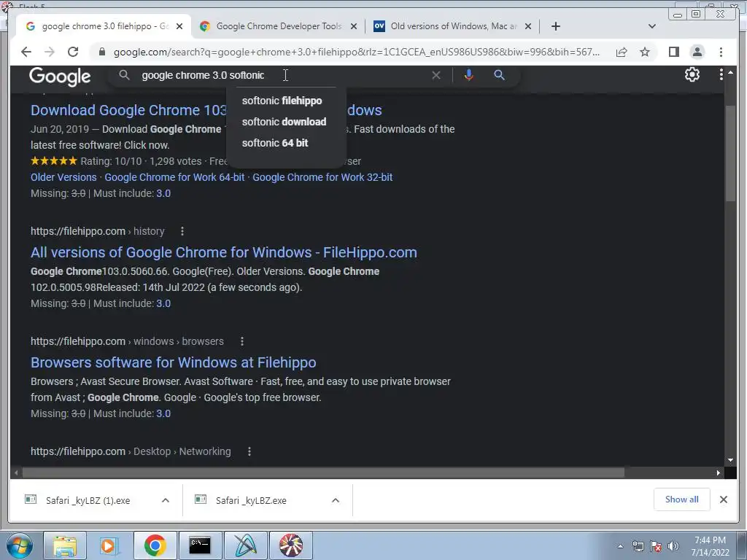Clear the search box with the X

tap(436, 75)
